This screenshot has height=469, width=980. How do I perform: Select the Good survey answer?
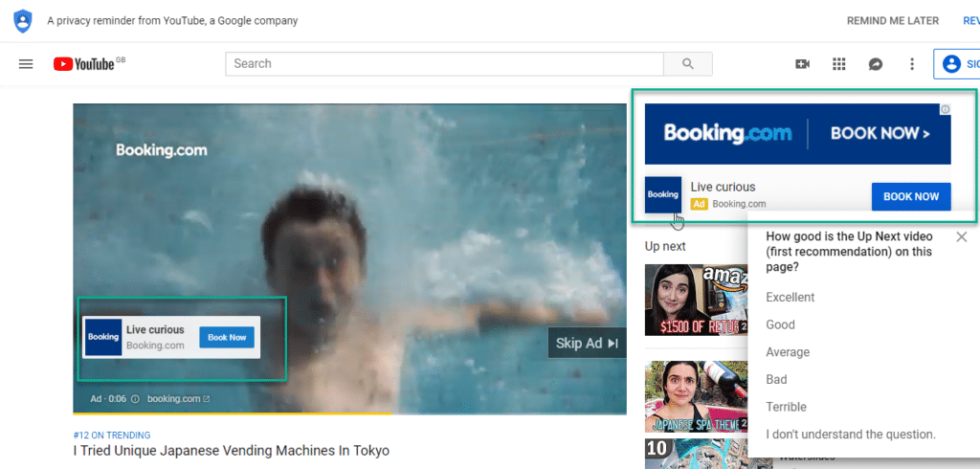(x=780, y=324)
